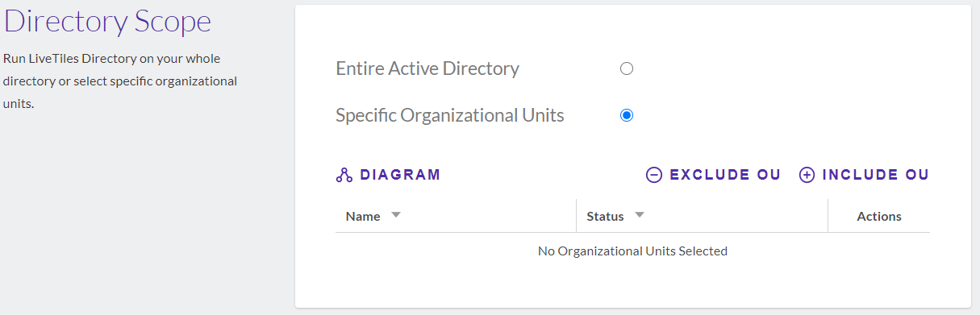980x315 pixels.
Task: Click the Specific Organizational Units label
Action: (x=450, y=115)
